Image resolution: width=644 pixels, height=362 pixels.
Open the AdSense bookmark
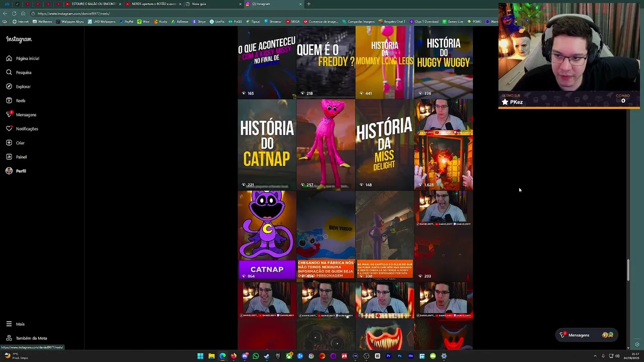[179, 22]
